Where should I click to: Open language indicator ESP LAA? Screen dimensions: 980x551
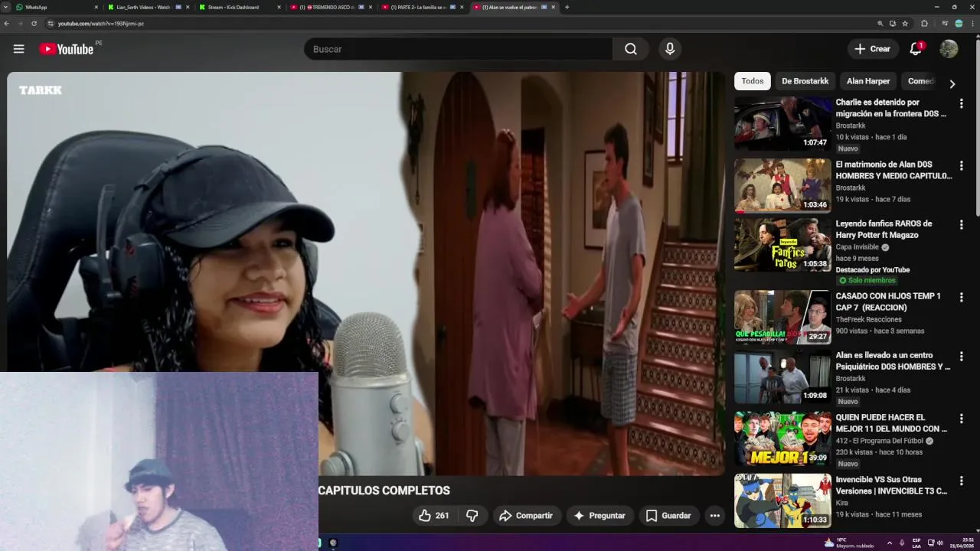(916, 543)
